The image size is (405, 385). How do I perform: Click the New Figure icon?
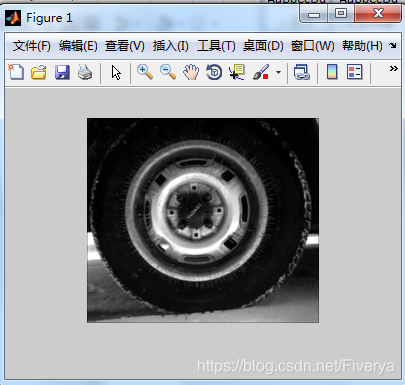pos(16,72)
